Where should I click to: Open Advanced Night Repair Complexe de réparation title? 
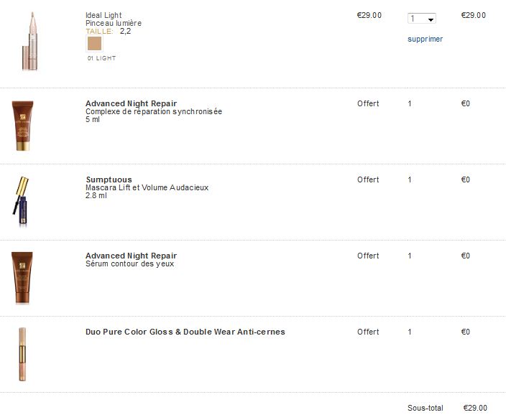[x=131, y=103]
